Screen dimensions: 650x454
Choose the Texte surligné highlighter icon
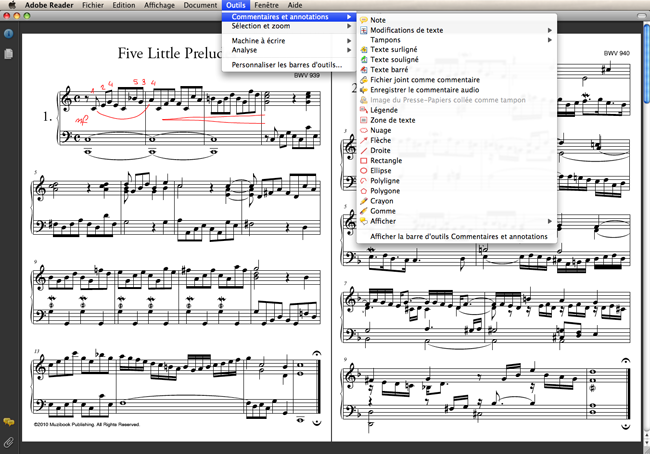click(x=364, y=49)
